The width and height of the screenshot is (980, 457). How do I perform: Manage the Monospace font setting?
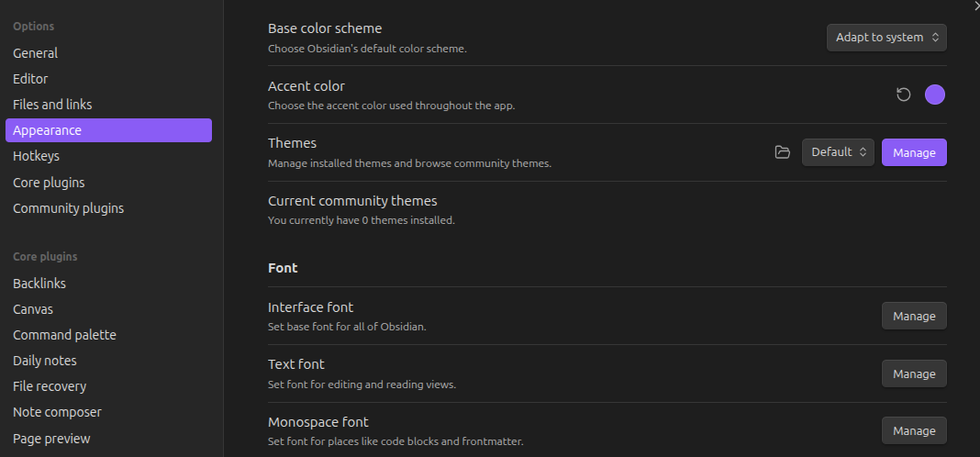[x=914, y=430]
